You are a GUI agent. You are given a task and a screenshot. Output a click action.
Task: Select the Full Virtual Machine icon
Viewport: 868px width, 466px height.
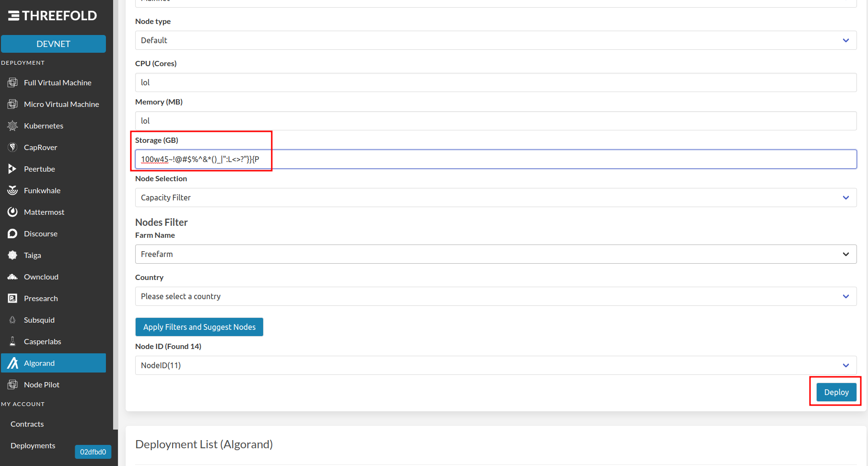(12, 82)
